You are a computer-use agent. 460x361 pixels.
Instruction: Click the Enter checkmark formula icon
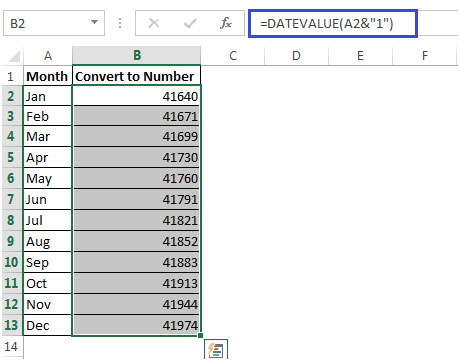190,23
